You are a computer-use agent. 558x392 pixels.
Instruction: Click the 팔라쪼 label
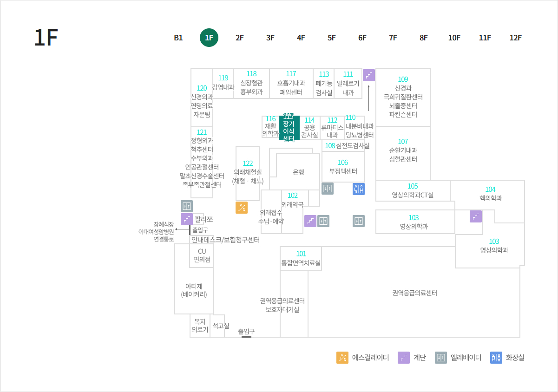tap(204, 219)
